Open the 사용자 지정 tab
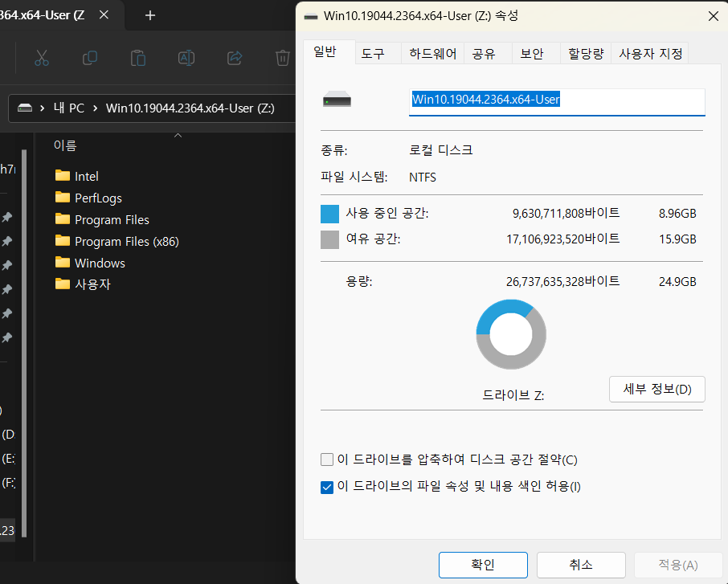 click(x=651, y=54)
